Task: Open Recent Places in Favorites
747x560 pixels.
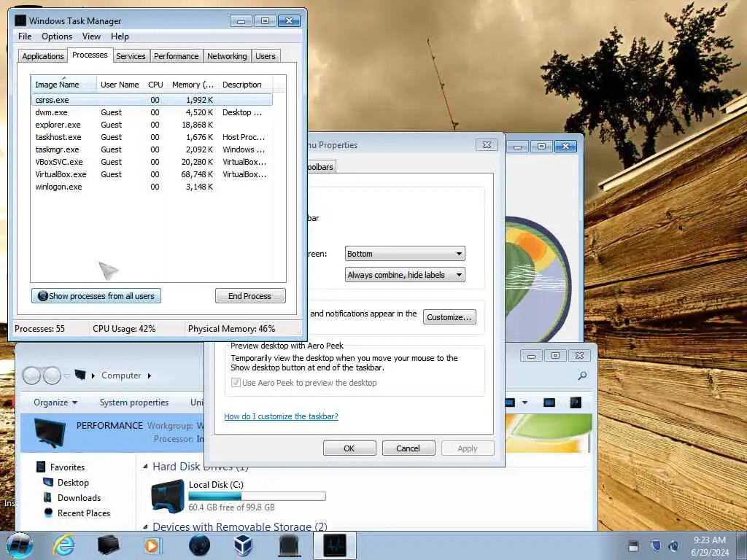Action: point(84,513)
